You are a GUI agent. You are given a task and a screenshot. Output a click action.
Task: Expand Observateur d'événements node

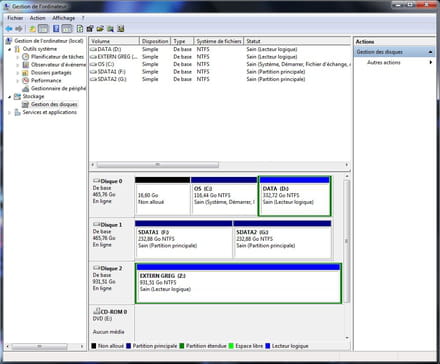point(18,65)
